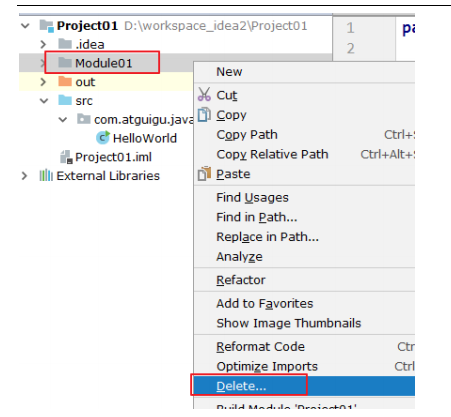The image size is (451, 417).
Task: Collapse the src folder
Action: pos(44,100)
